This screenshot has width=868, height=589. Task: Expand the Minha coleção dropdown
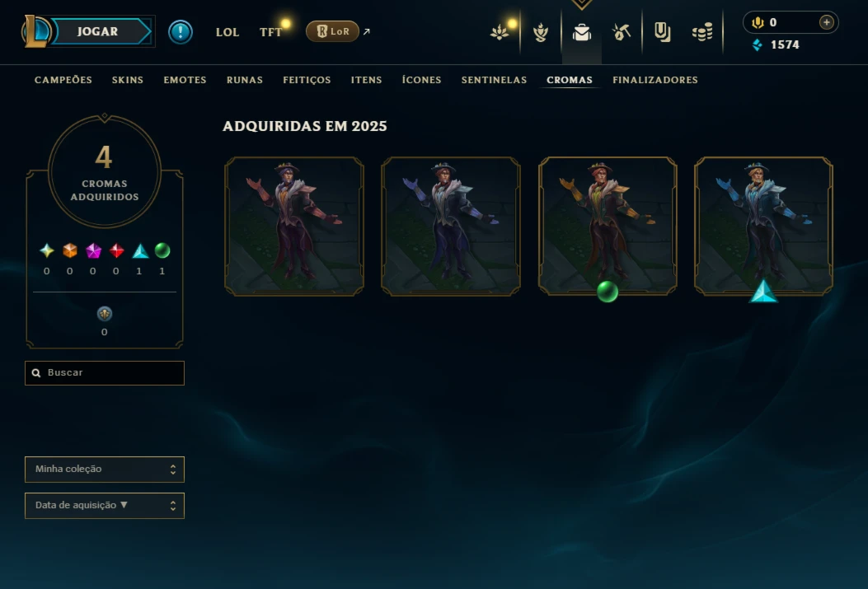click(x=105, y=469)
